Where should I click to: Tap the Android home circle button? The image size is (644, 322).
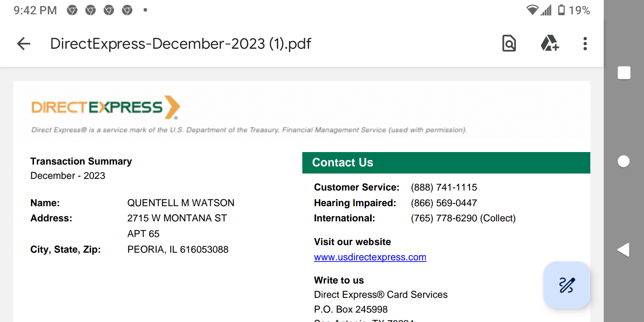pos(624,161)
